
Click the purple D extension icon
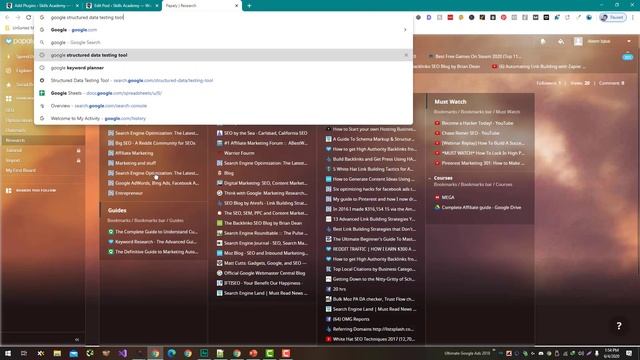[x=429, y=18]
